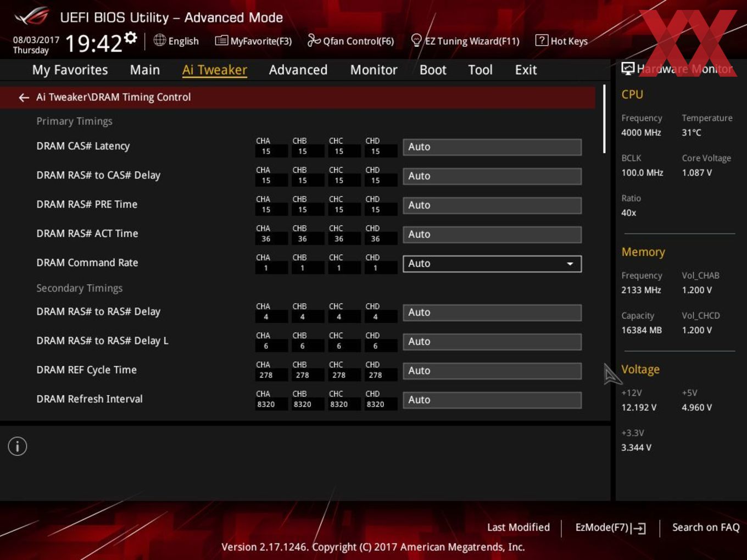Select DRAM RAS# PRE Time Auto field

pos(492,205)
